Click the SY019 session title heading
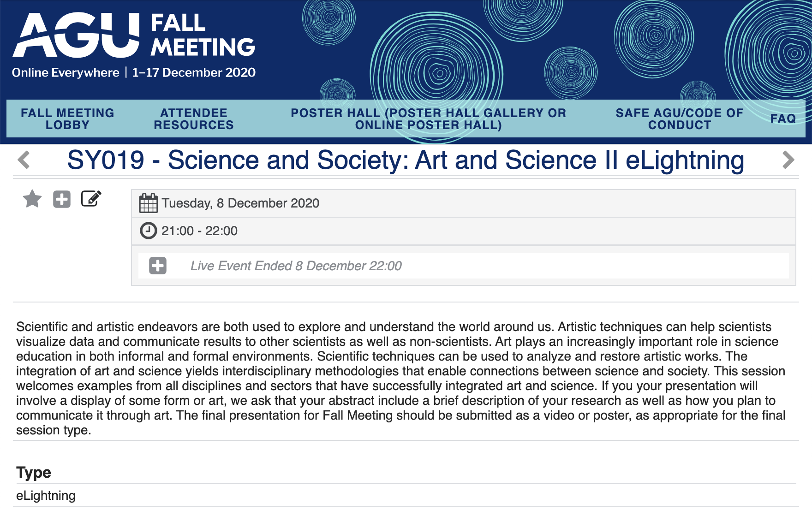 point(406,160)
